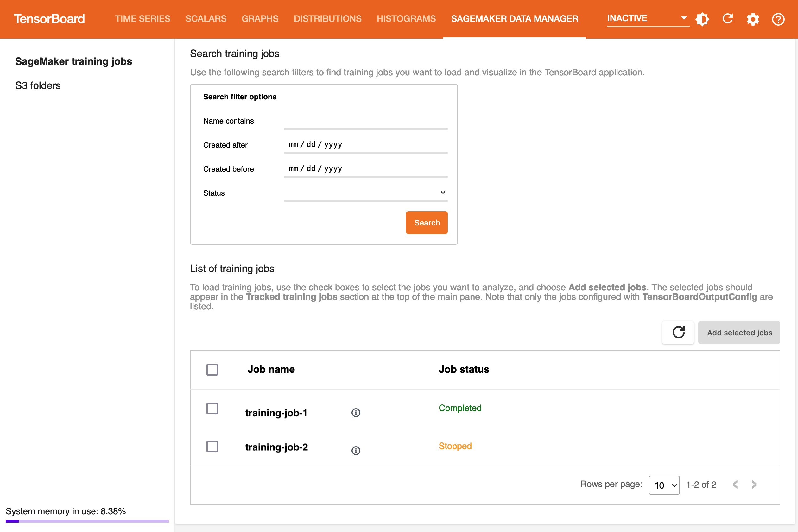Click the INACTIVE status dropdown arrow
798x532 pixels.
(683, 18)
